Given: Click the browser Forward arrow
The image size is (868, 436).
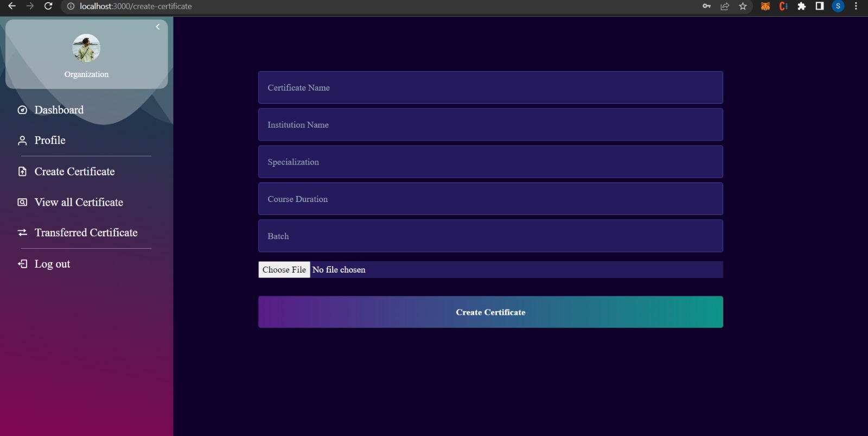Looking at the screenshot, I should tap(30, 6).
